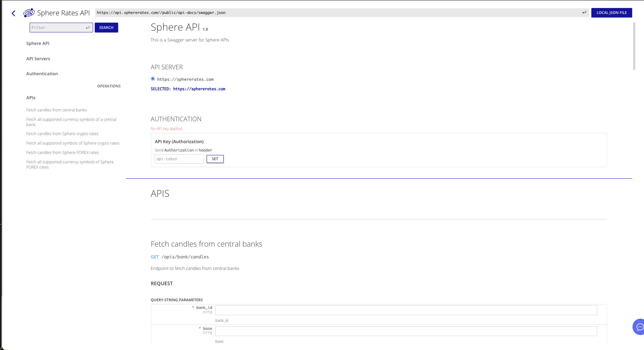
Task: Click the 'SELECTED: https://sphererates.com' text
Action: (188, 89)
